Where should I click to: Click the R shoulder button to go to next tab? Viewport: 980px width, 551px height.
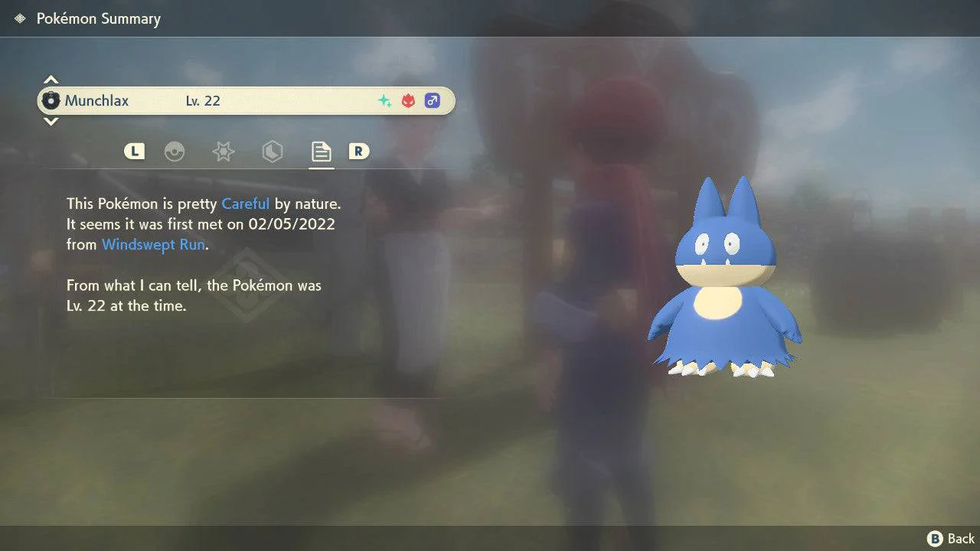pos(359,152)
